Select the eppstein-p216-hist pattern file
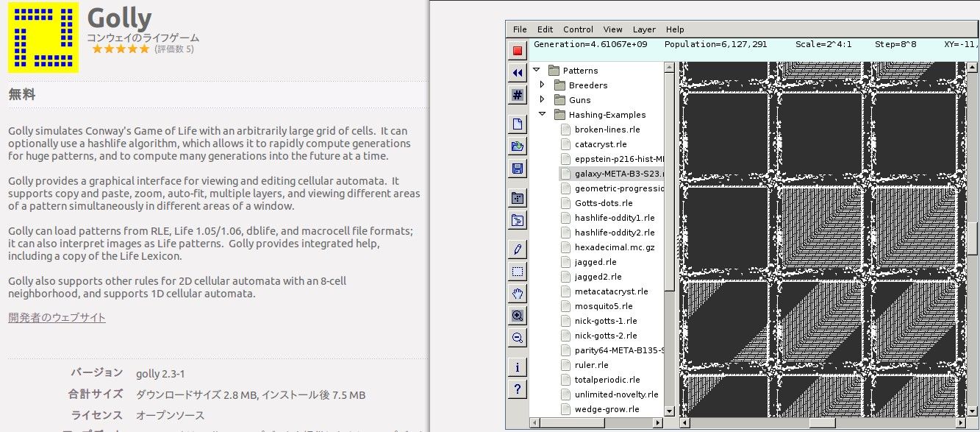The image size is (980, 432). pos(619,159)
